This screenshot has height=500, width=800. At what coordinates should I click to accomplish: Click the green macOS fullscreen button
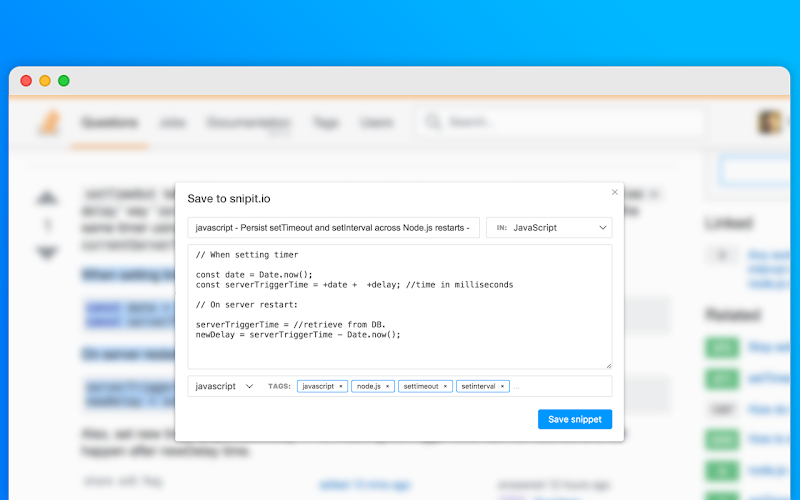(x=64, y=81)
